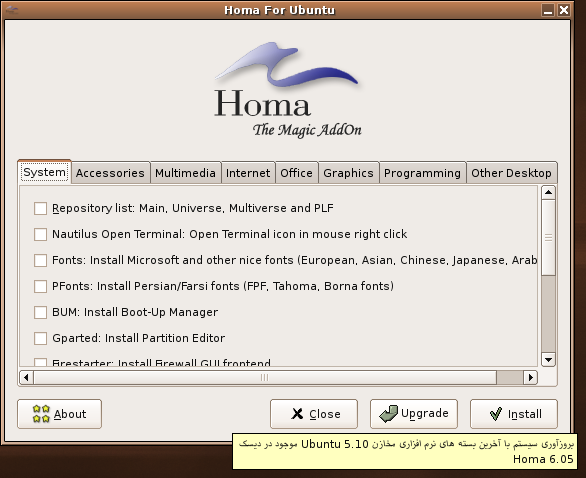Open the Multimedia tab
The image size is (586, 478).
point(185,173)
